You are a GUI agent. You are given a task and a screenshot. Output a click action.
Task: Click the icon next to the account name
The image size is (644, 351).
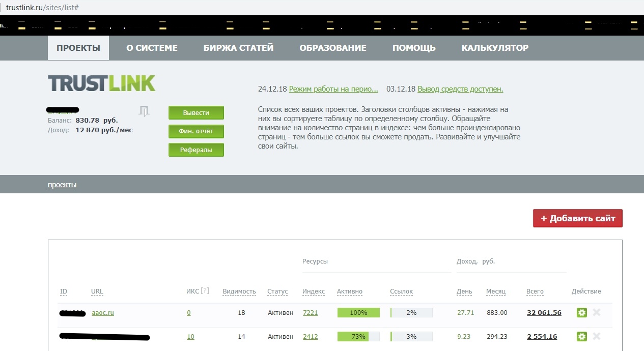[x=144, y=111]
